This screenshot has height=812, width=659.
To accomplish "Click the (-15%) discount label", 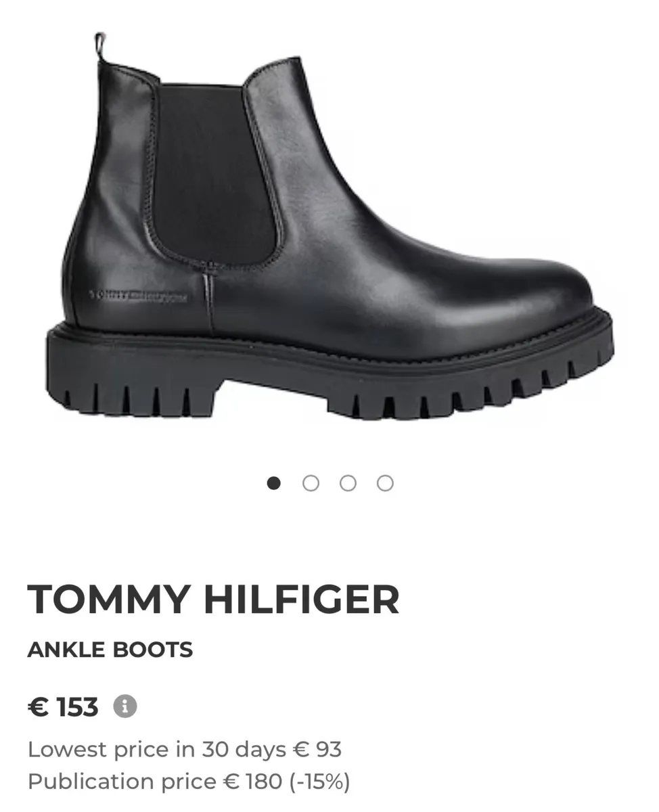I will 319,782.
